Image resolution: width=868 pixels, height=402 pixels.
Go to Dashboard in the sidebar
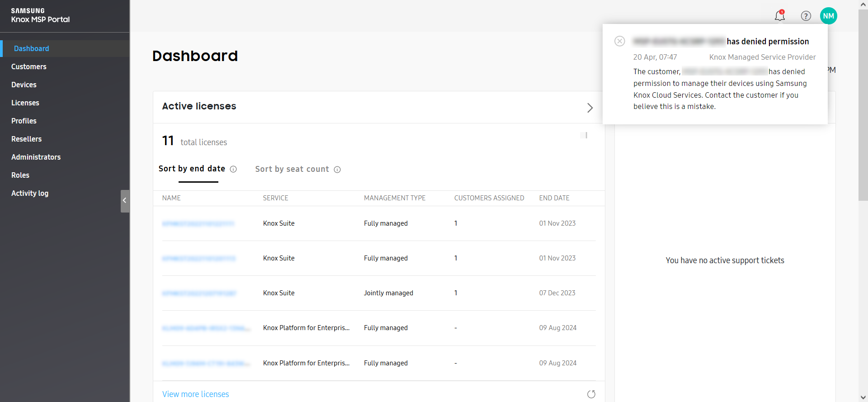point(65,48)
